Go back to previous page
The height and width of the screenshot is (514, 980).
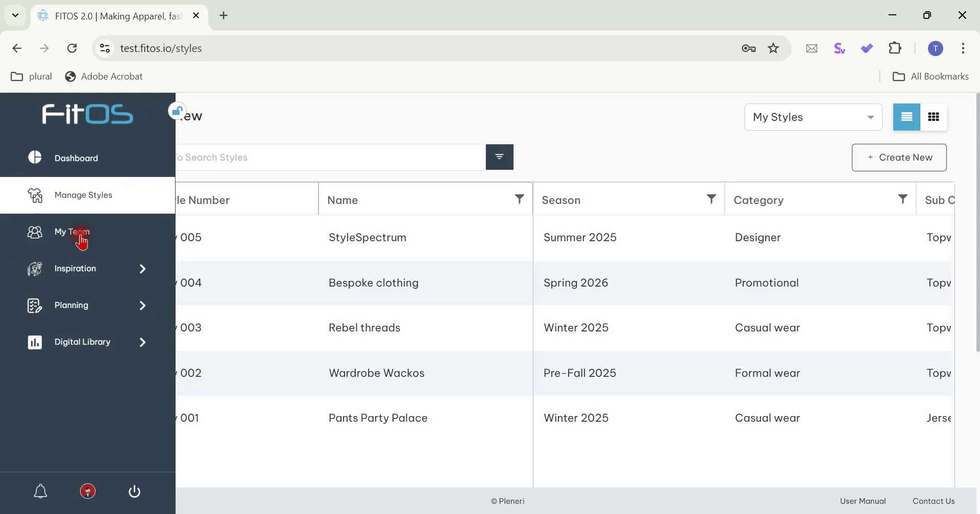click(x=17, y=48)
